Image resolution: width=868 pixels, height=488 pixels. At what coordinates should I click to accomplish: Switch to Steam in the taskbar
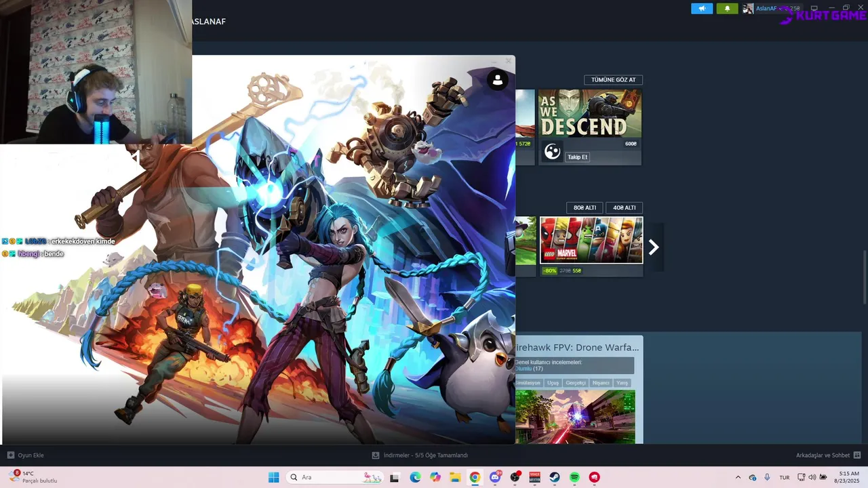pos(555,477)
